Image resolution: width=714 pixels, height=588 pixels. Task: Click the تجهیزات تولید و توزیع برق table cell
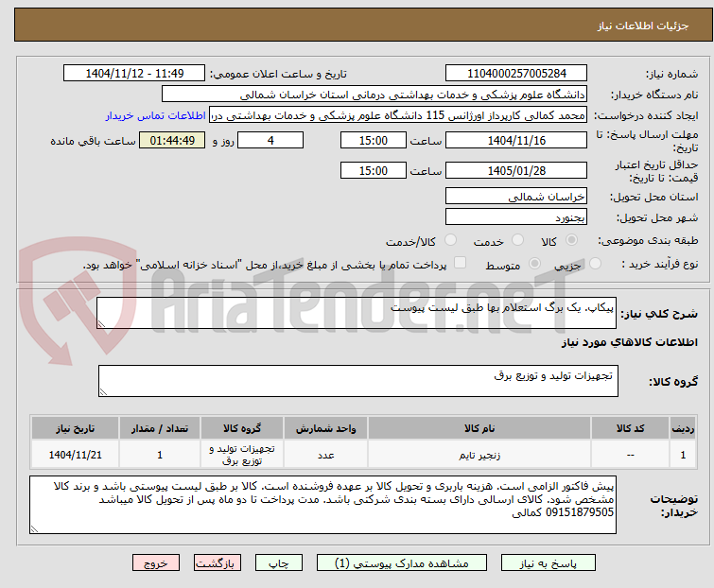[242, 455]
